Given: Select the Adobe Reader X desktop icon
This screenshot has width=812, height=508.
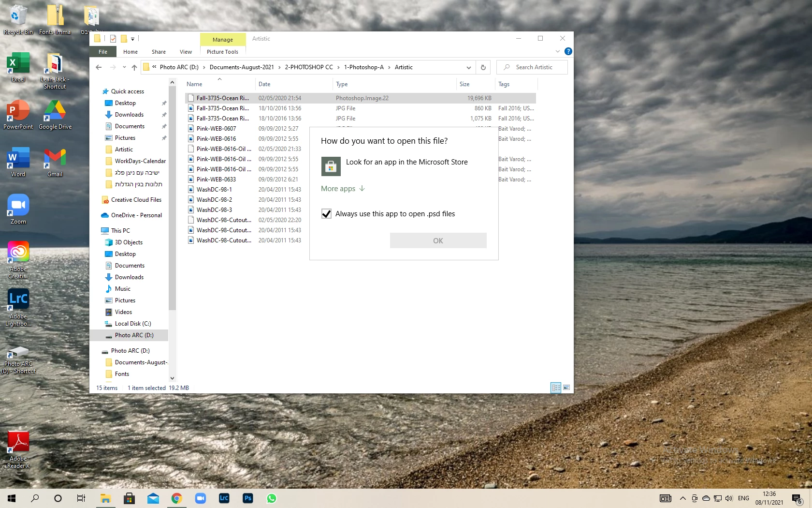Looking at the screenshot, I should pos(18,450).
